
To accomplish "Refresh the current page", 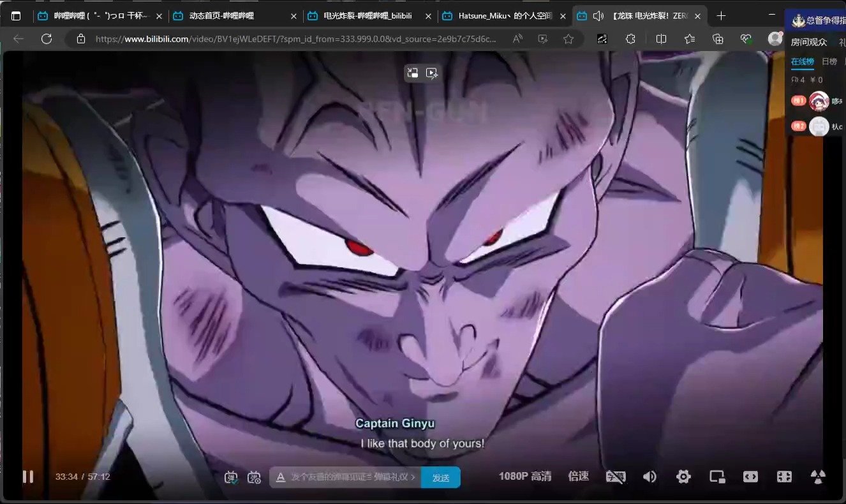I will (47, 39).
